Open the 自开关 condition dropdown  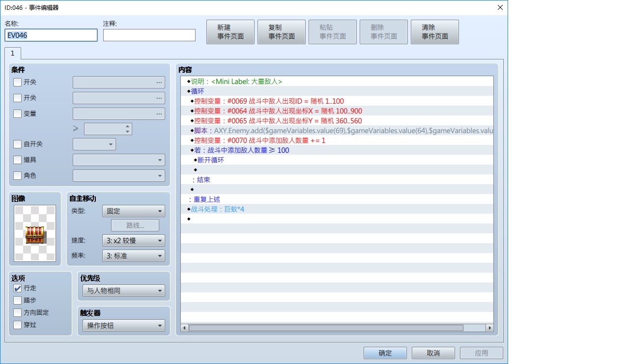coord(94,144)
